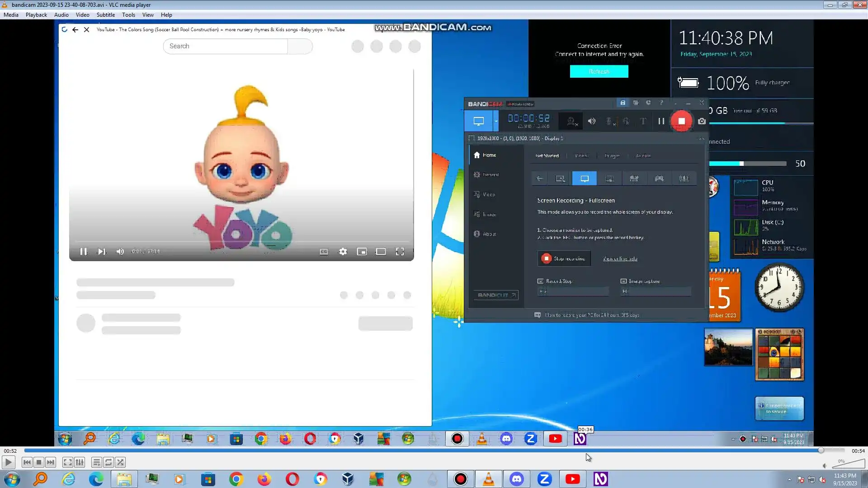Image resolution: width=868 pixels, height=488 pixels.
Task: Skip to next media in VLC
Action: 51,462
